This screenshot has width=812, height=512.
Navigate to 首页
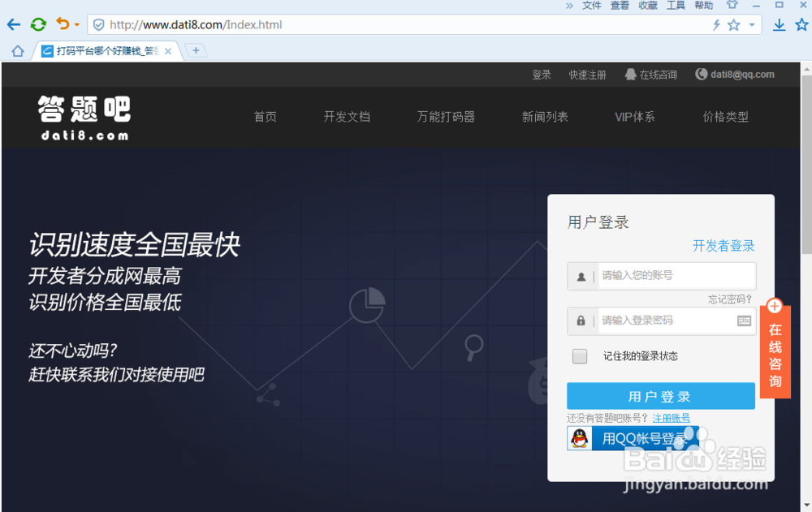pyautogui.click(x=266, y=117)
